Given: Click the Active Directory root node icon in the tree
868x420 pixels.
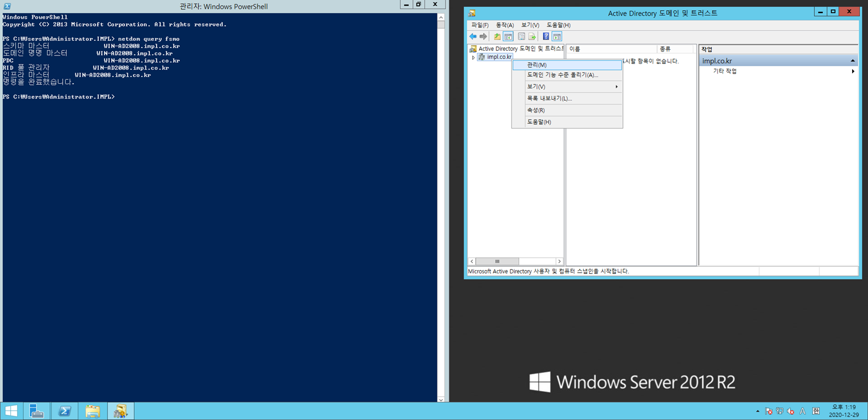Looking at the screenshot, I should pos(473,49).
